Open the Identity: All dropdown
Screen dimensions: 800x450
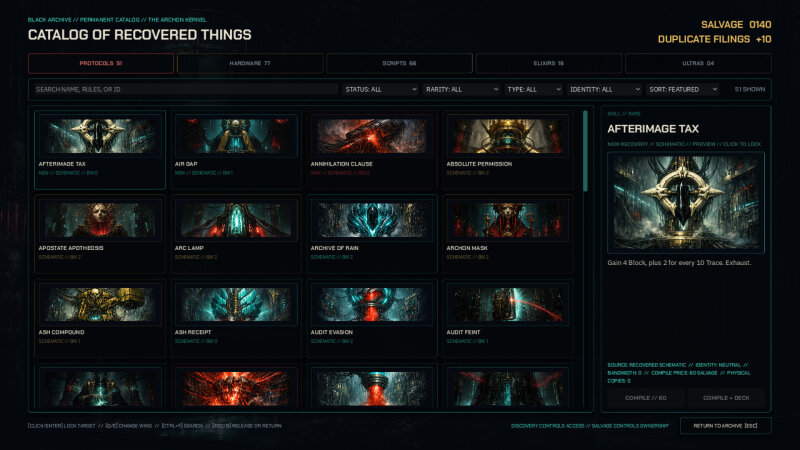605,89
